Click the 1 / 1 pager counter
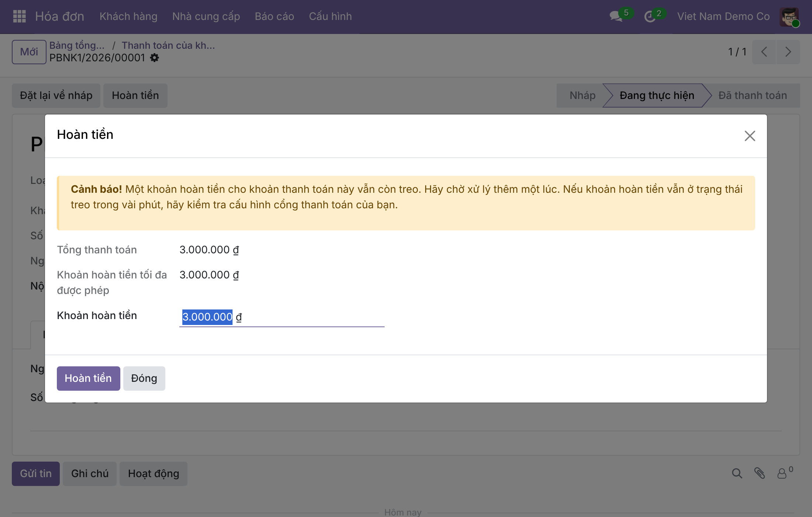This screenshot has height=517, width=812. tap(737, 52)
